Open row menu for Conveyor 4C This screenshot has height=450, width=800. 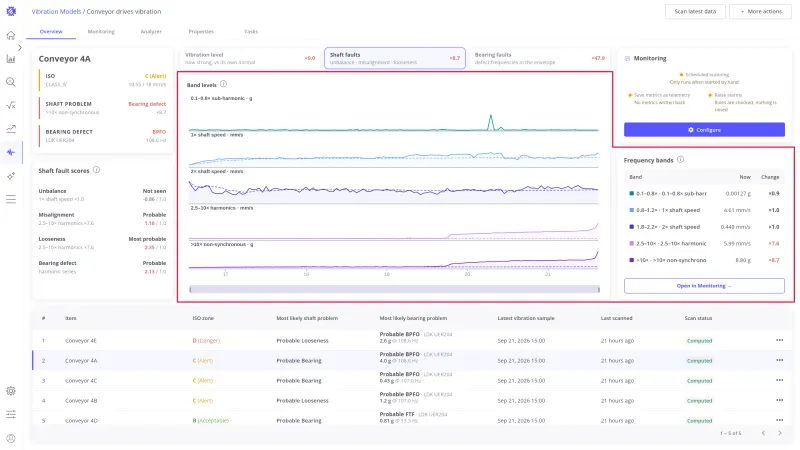(779, 380)
